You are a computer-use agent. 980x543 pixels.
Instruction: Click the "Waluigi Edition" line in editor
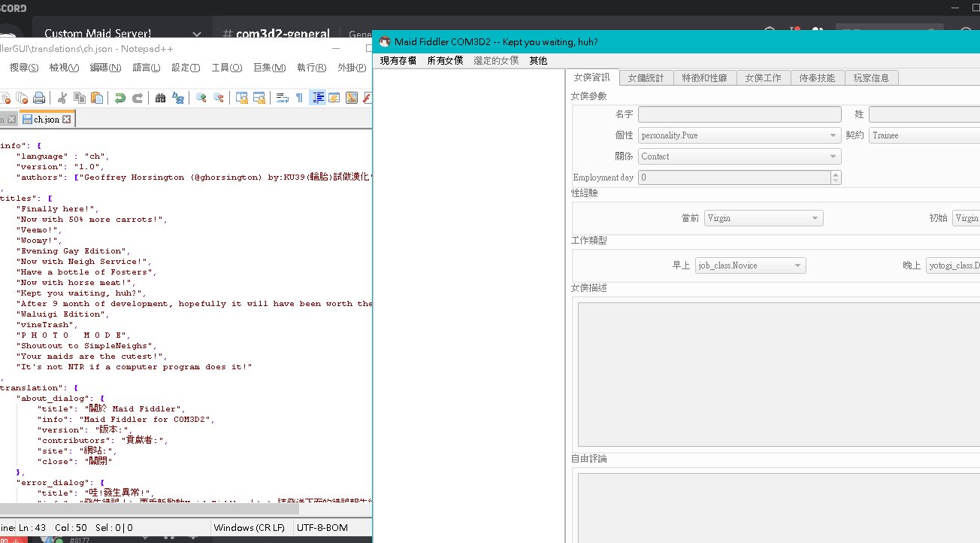[x=64, y=314]
